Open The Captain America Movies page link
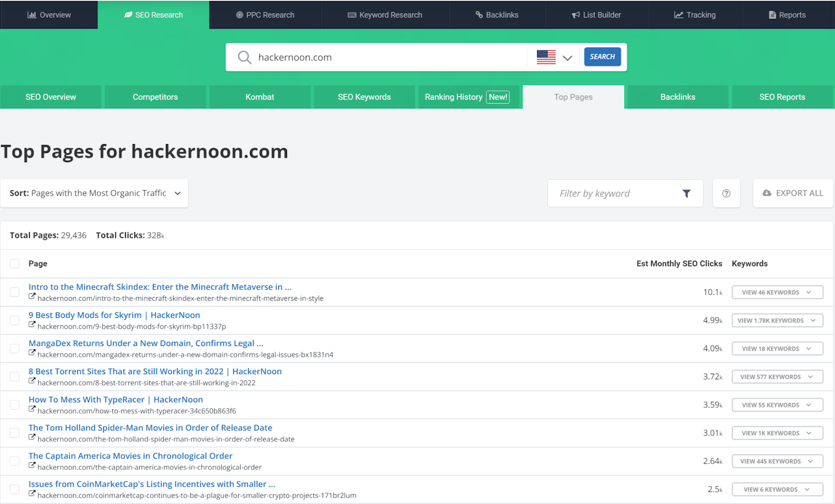This screenshot has width=835, height=504. [130, 456]
